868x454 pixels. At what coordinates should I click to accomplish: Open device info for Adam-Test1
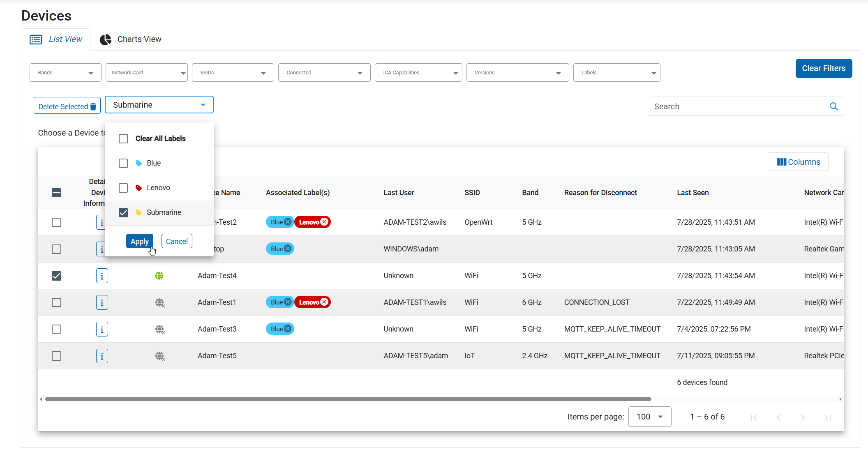pos(102,302)
